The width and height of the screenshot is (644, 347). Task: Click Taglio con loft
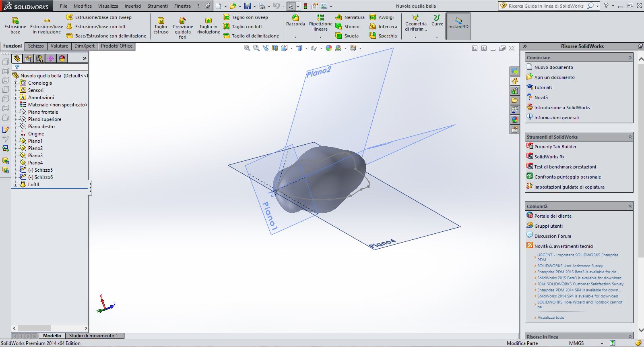(242, 27)
